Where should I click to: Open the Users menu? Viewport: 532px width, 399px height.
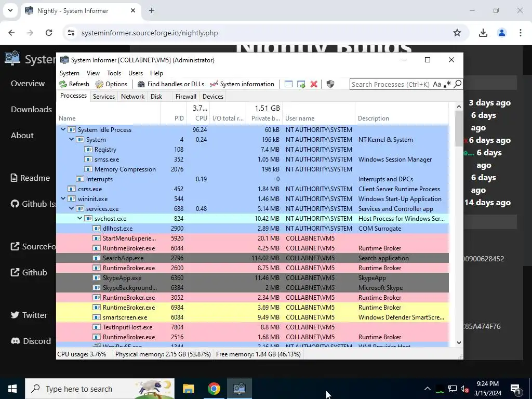136,73
